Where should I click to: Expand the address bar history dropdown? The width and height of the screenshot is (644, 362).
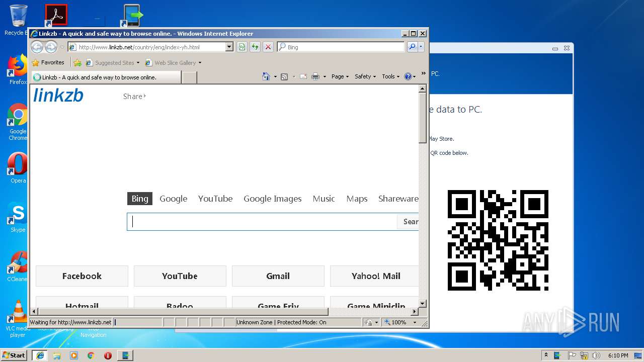pyautogui.click(x=229, y=47)
